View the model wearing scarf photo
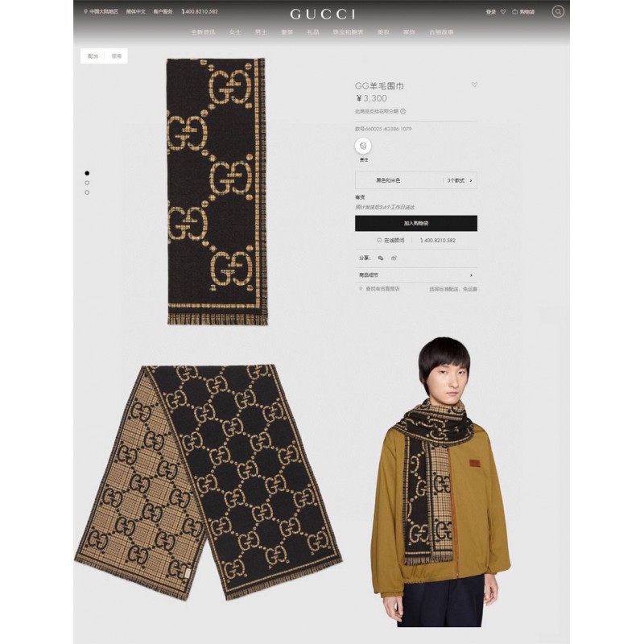The image size is (644, 644). point(441,481)
